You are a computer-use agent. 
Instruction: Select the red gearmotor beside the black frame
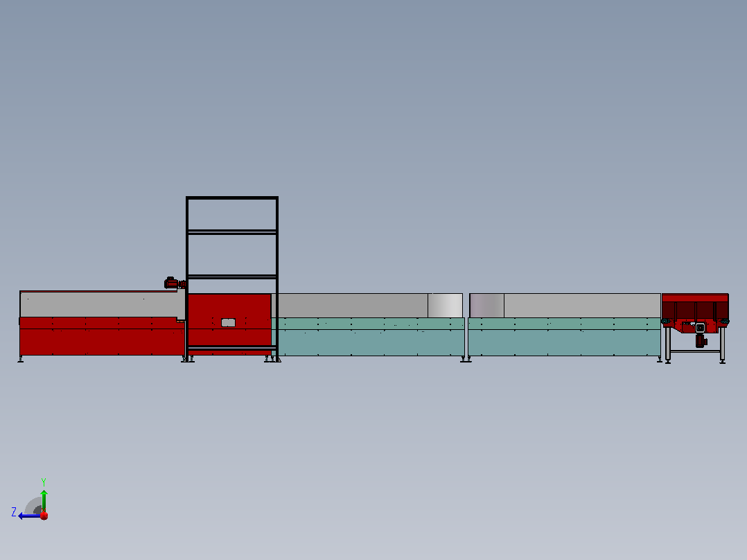point(175,283)
